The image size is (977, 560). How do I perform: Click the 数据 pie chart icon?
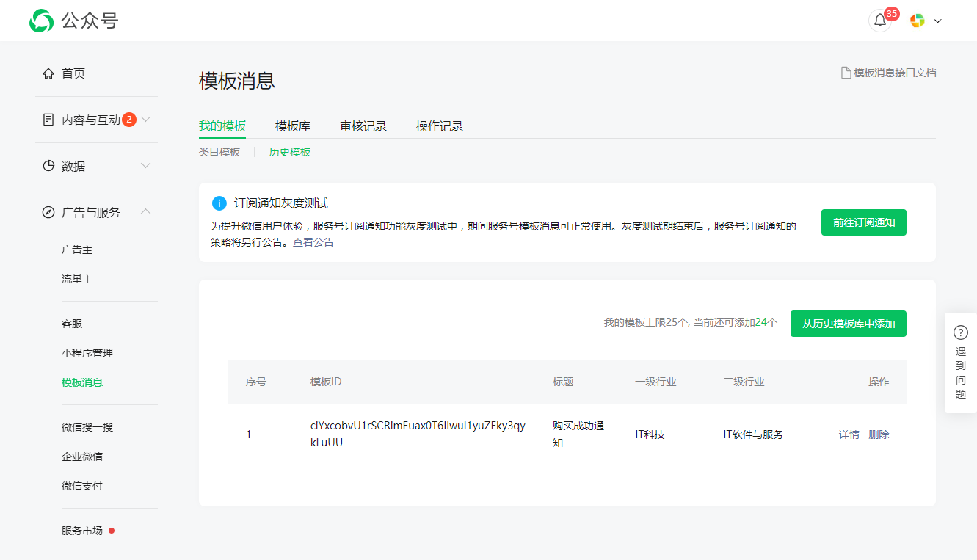click(x=48, y=166)
